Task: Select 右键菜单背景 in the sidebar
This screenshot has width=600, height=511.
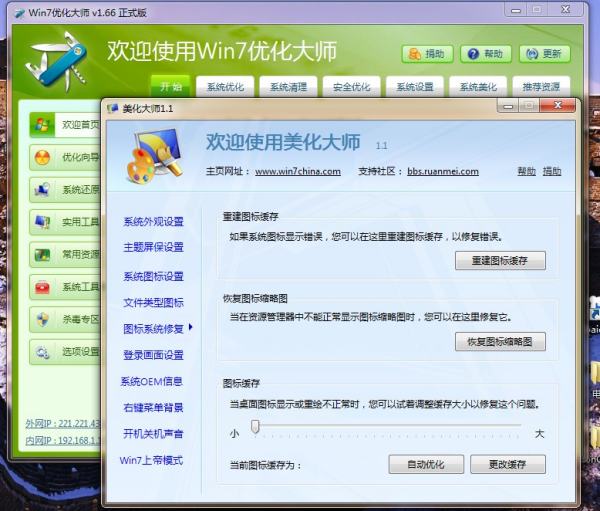Action: [x=153, y=407]
